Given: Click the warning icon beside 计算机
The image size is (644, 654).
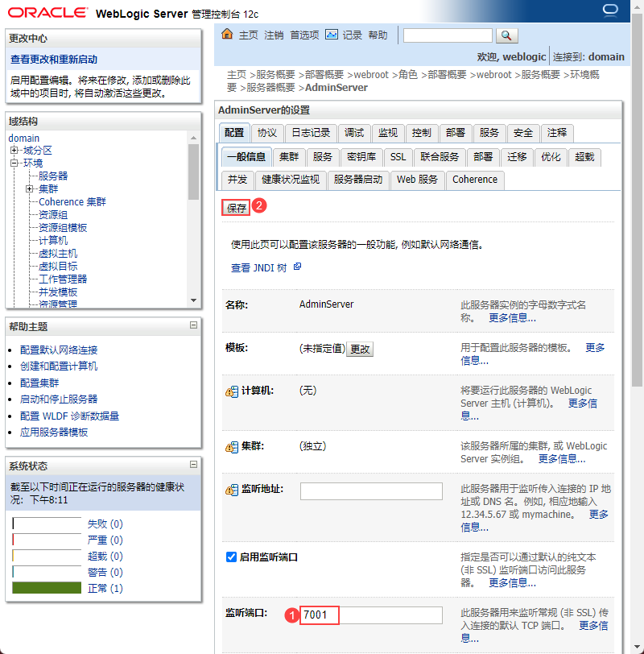Looking at the screenshot, I should (x=232, y=391).
